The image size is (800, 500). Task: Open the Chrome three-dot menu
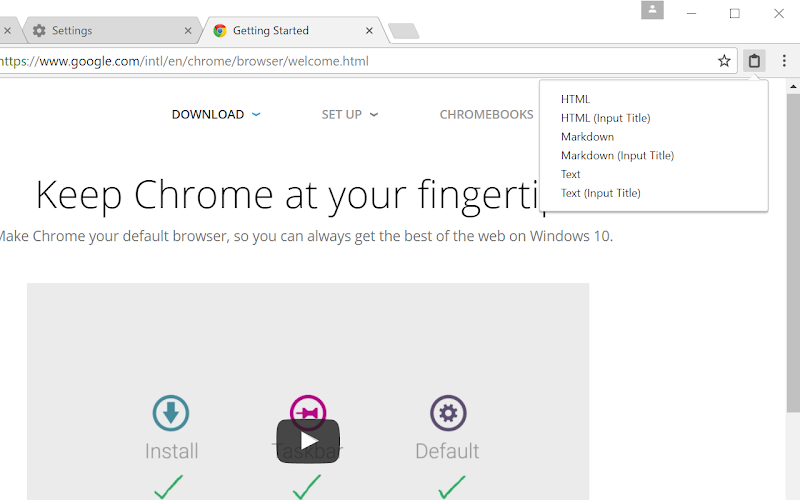(784, 61)
